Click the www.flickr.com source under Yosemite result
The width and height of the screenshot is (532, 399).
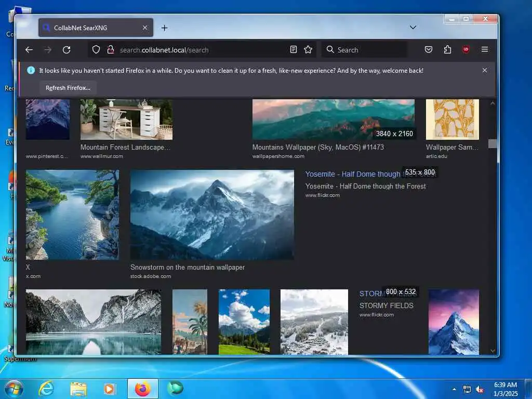pyautogui.click(x=322, y=195)
